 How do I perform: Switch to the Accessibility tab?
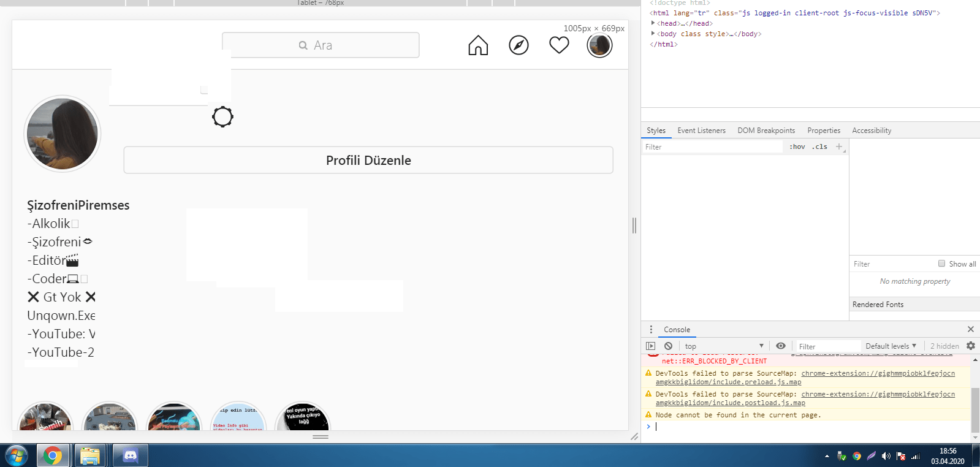coord(872,131)
